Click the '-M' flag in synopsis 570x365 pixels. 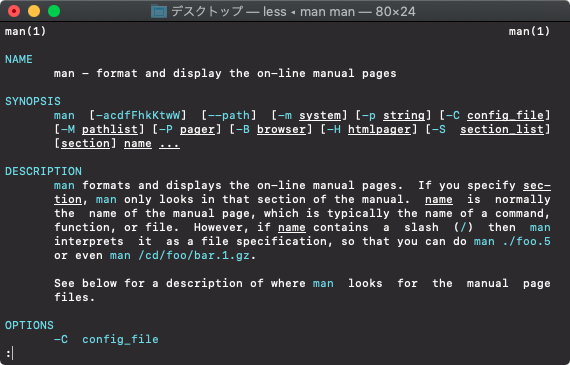point(68,129)
